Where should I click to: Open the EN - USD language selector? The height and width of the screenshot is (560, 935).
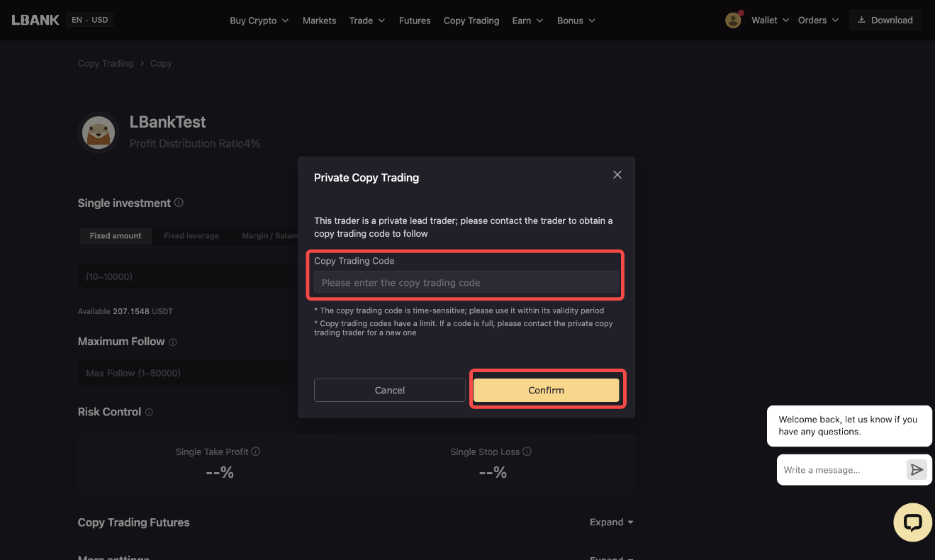[x=90, y=20]
